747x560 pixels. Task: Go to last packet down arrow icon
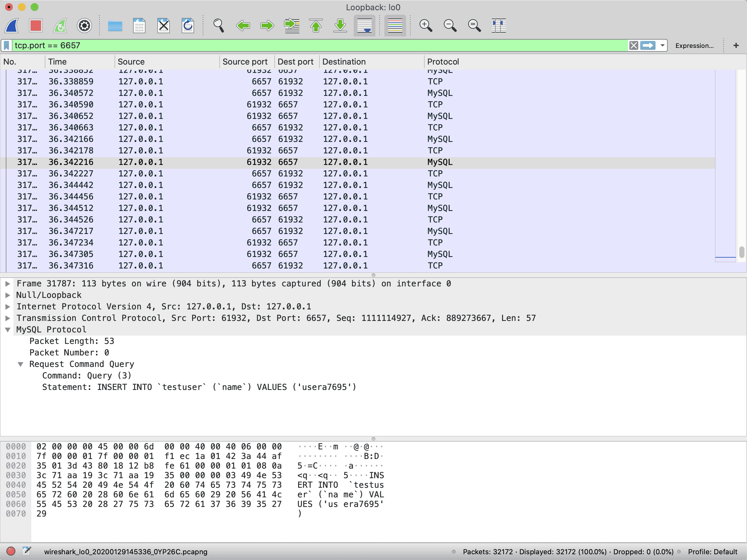click(x=340, y=25)
